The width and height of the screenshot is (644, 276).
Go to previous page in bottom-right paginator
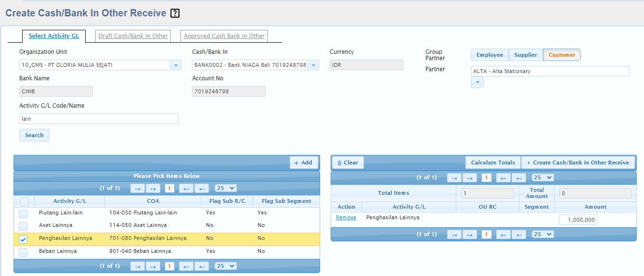[470, 234]
